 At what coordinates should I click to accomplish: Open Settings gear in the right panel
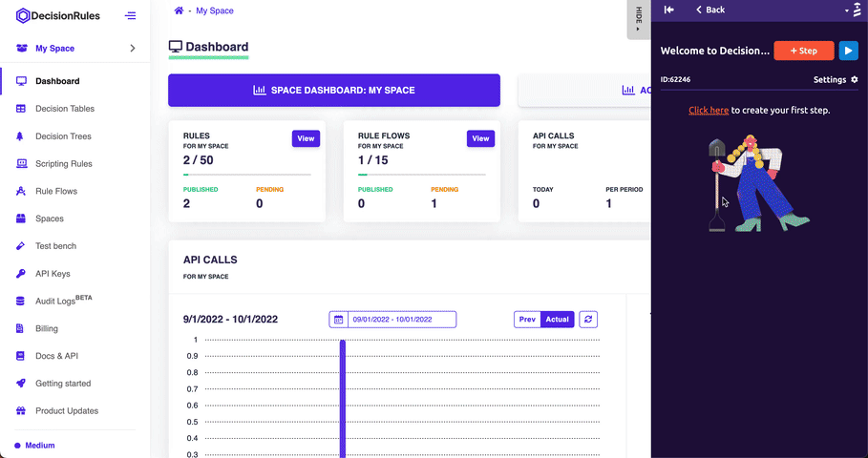tap(855, 79)
